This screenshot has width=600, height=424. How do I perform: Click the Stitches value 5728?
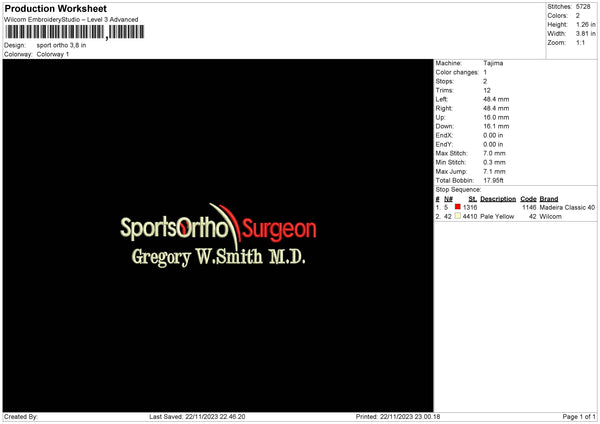(583, 7)
